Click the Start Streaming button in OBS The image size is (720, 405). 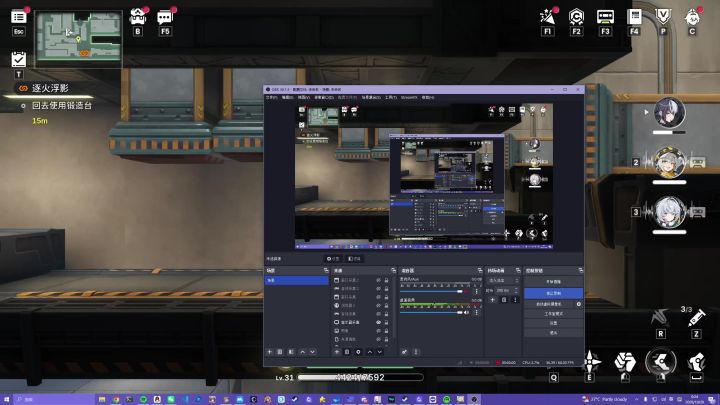pos(553,281)
